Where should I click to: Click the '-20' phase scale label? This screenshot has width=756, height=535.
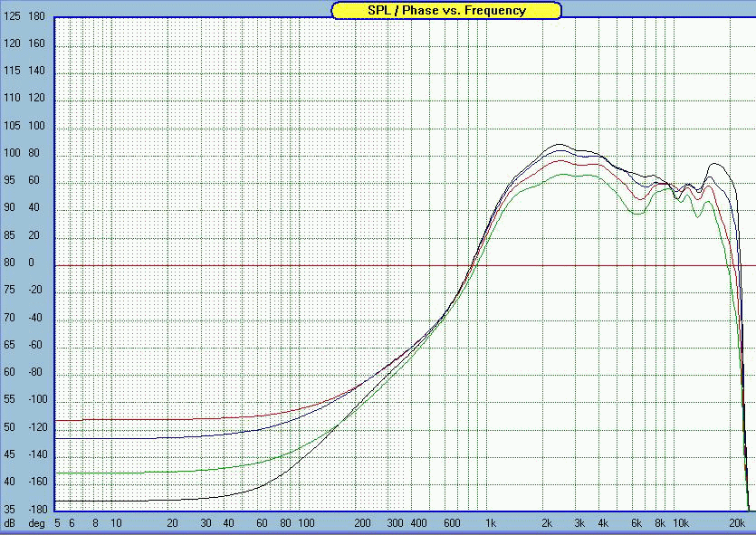[35, 290]
